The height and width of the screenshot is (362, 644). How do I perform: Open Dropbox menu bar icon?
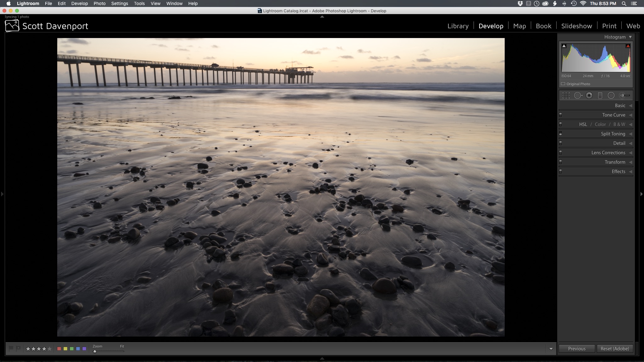click(x=520, y=3)
